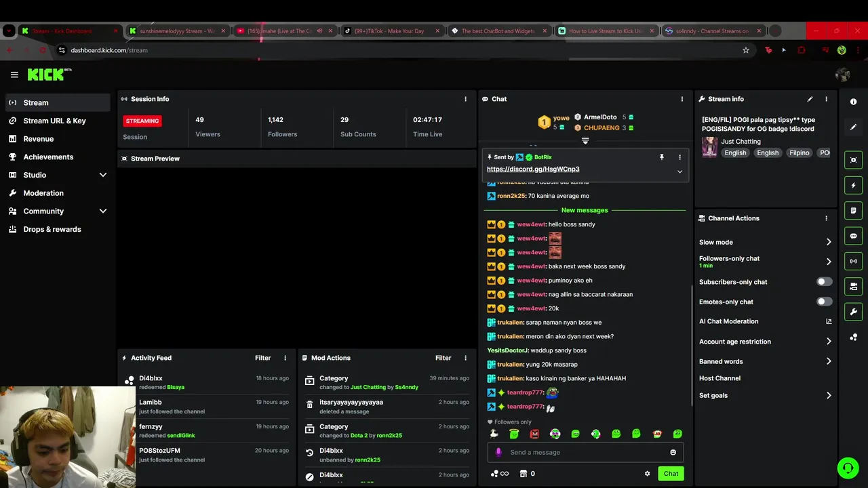
Task: Go to Revenue in sidebar
Action: [58, 139]
